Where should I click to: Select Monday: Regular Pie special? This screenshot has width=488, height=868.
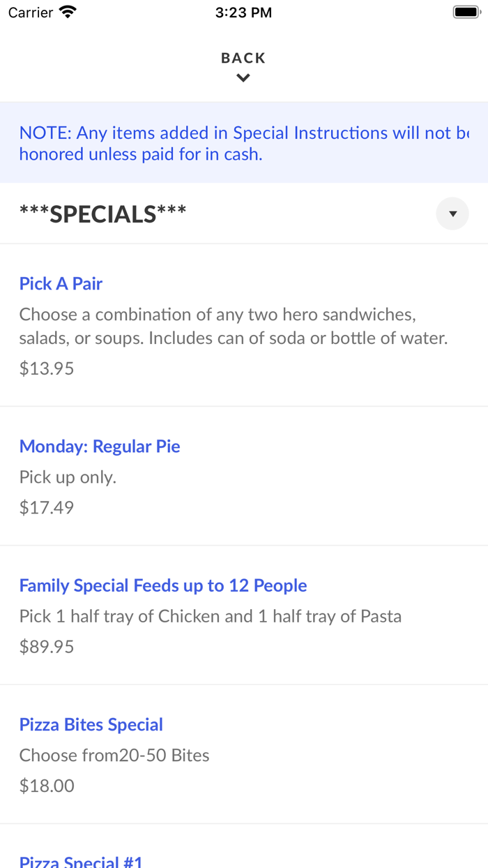(x=100, y=446)
